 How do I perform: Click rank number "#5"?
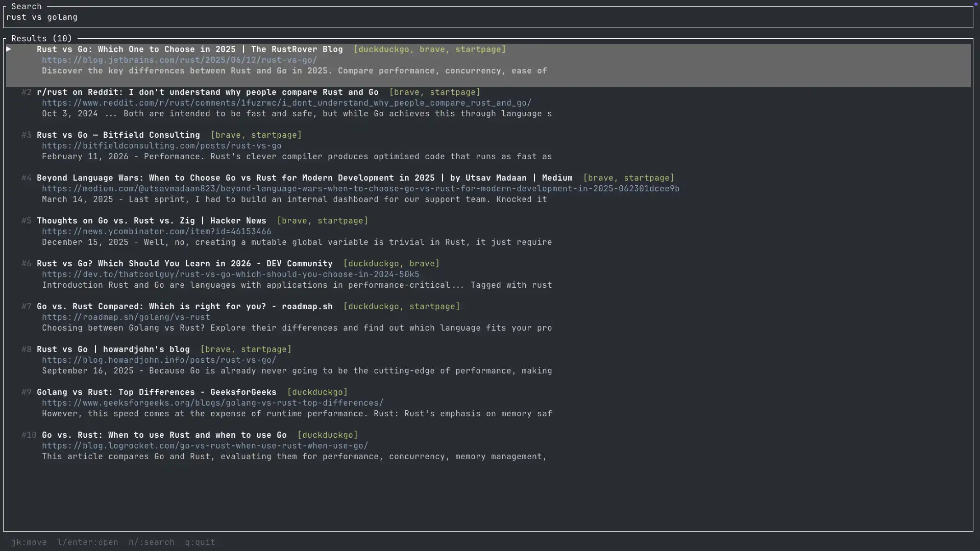27,221
